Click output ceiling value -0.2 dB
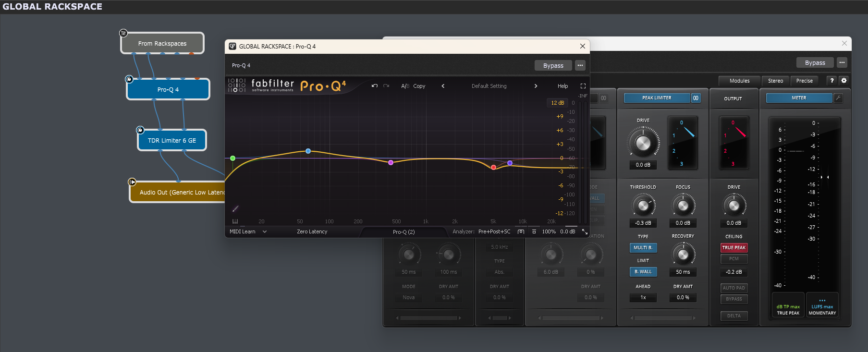Screen dimensions: 868x352 pyautogui.click(x=734, y=272)
